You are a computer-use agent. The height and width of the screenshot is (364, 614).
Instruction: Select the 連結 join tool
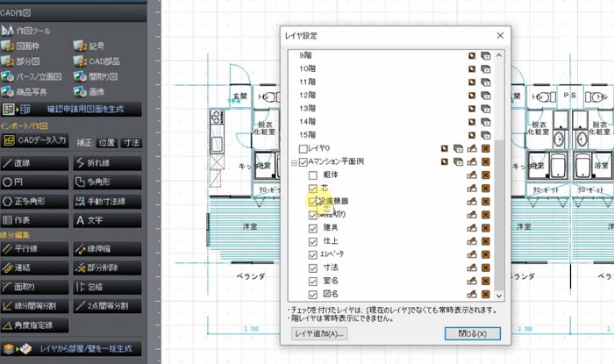click(34, 268)
